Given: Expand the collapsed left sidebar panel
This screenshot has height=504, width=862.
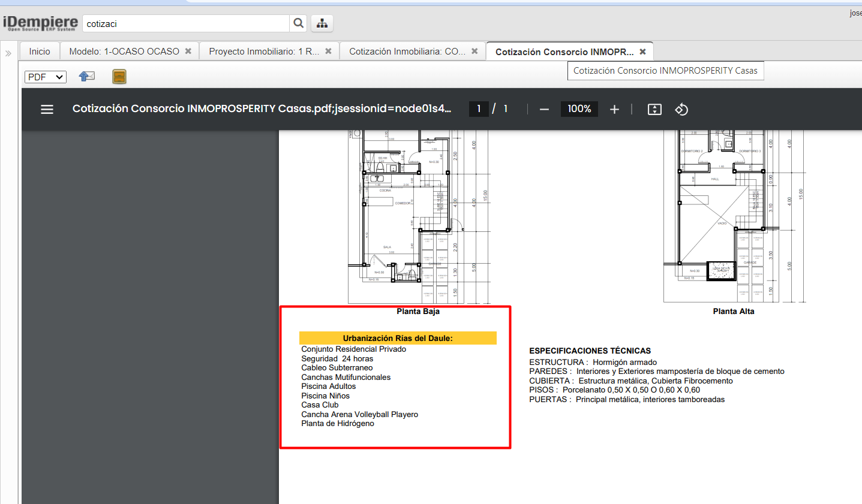Looking at the screenshot, I should point(8,53).
